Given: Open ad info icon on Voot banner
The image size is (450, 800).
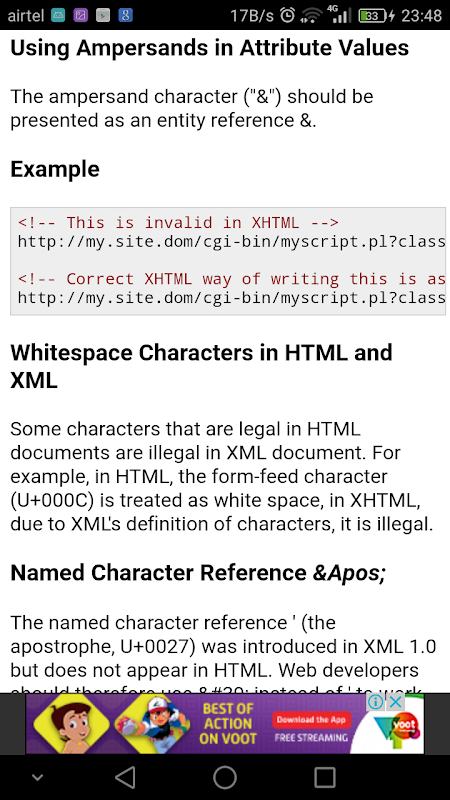Looking at the screenshot, I should coord(376,703).
